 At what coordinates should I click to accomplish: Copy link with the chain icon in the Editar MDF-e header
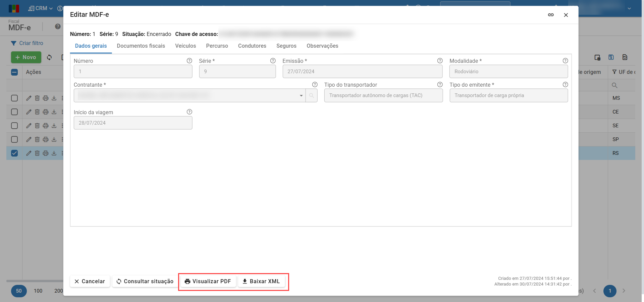click(x=551, y=15)
